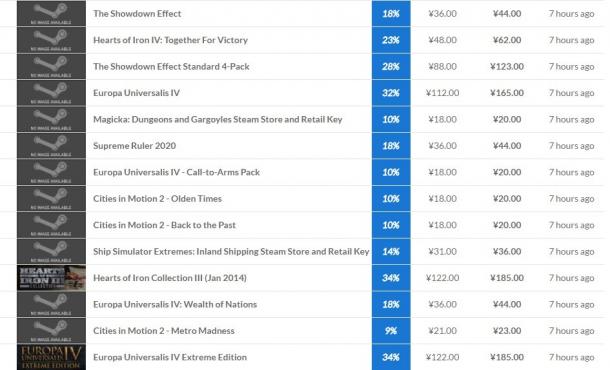Image resolution: width=610 pixels, height=370 pixels.
Task: Click the ¥31.00 price for Ship Simulator Extremes
Action: [x=442, y=251]
